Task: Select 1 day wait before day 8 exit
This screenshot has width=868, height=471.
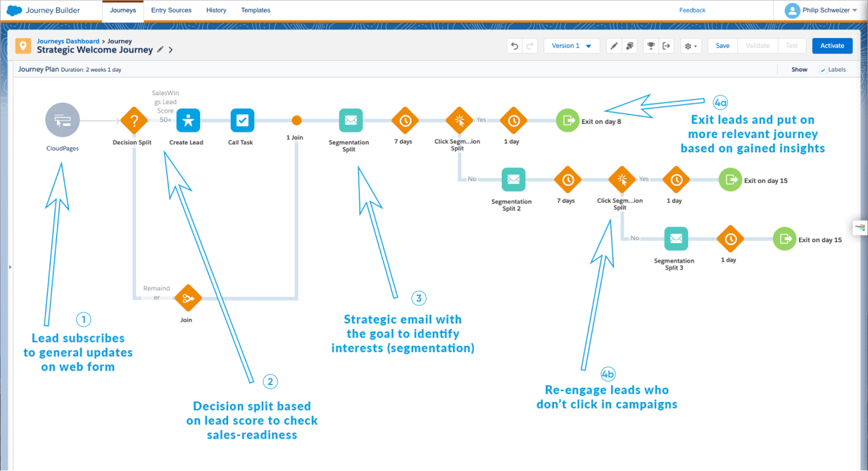Action: (514, 120)
